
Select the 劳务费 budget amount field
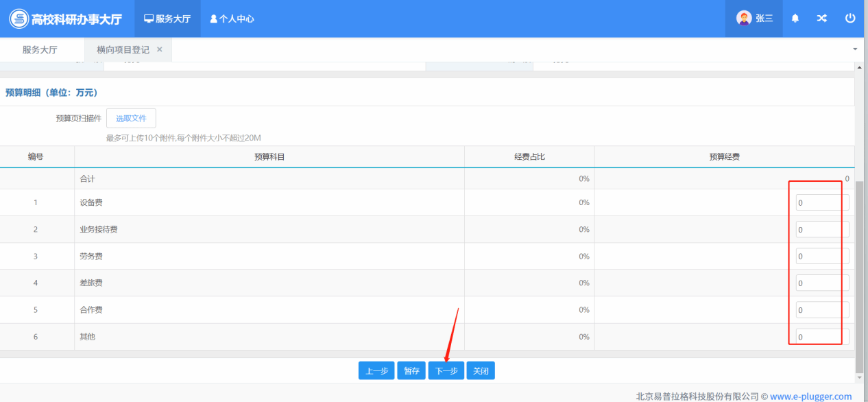[821, 257]
